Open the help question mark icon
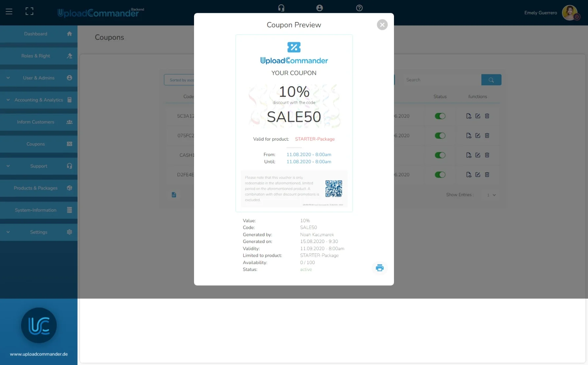 359,8
